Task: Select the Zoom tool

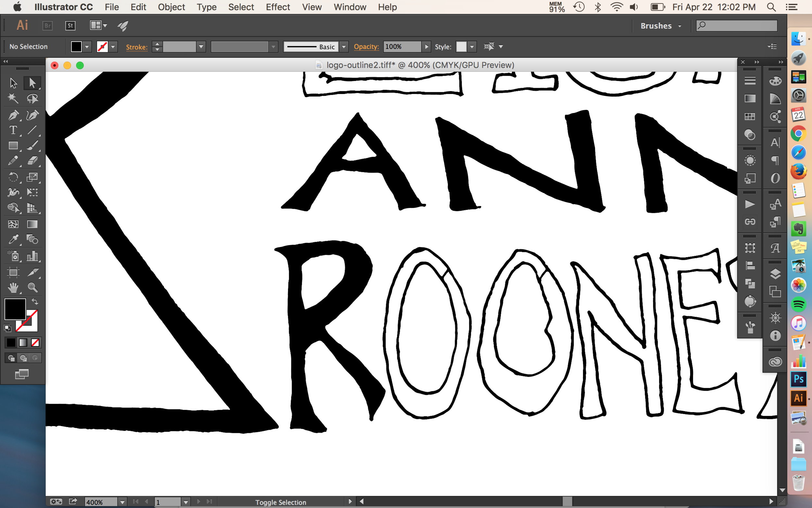Action: pyautogui.click(x=32, y=288)
